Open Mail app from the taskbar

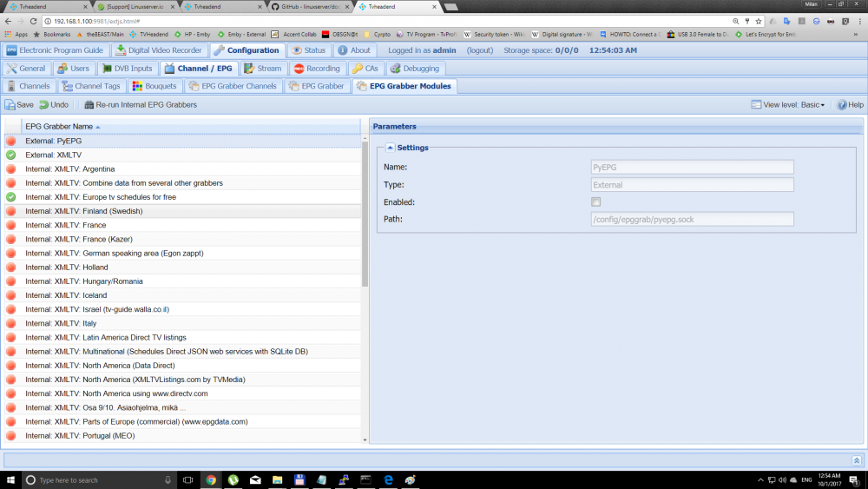point(255,479)
